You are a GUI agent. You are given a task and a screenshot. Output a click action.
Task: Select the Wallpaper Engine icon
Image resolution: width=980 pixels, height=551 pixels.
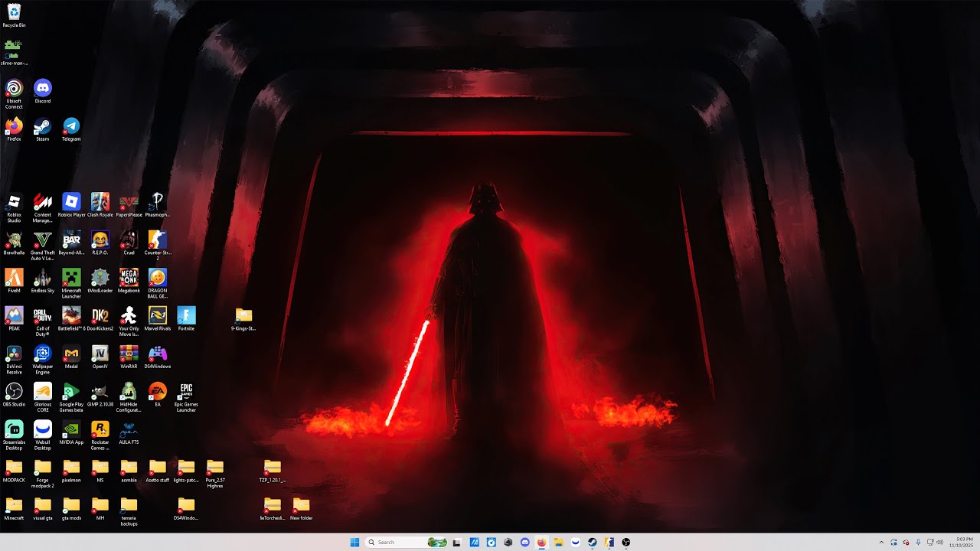(43, 360)
